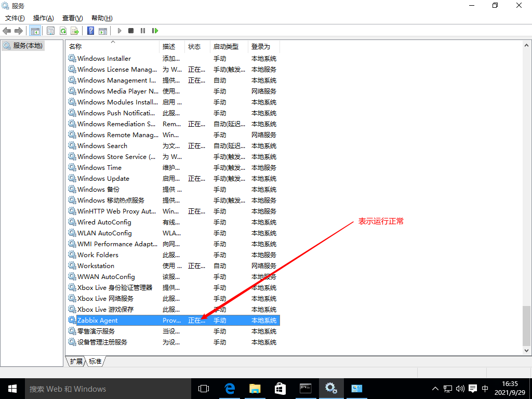532x399 pixels.
Task: Click the Refresh toolbar icon
Action: pos(63,31)
